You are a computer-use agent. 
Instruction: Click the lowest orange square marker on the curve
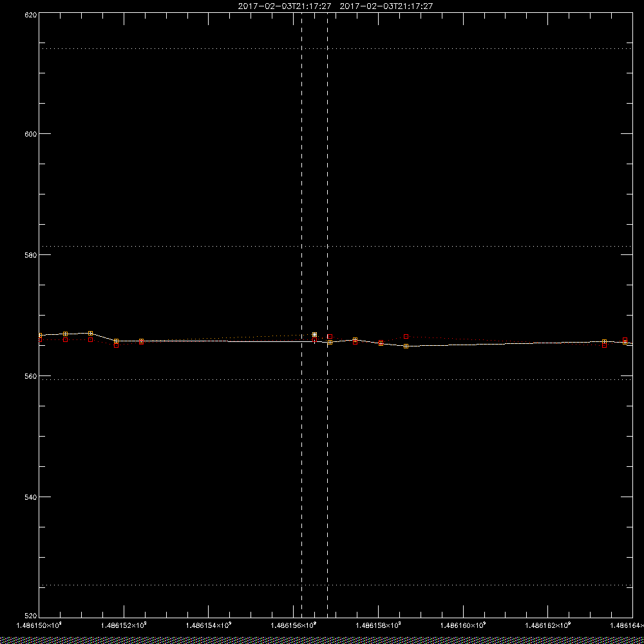[406, 346]
